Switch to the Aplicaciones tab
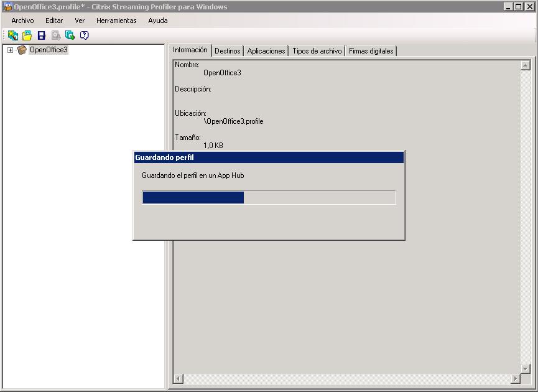The width and height of the screenshot is (538, 392). (x=266, y=51)
